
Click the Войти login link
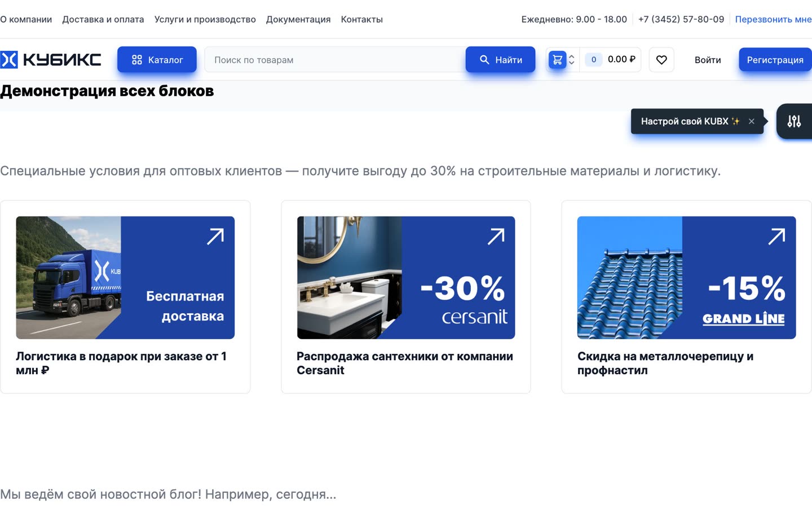[708, 60]
